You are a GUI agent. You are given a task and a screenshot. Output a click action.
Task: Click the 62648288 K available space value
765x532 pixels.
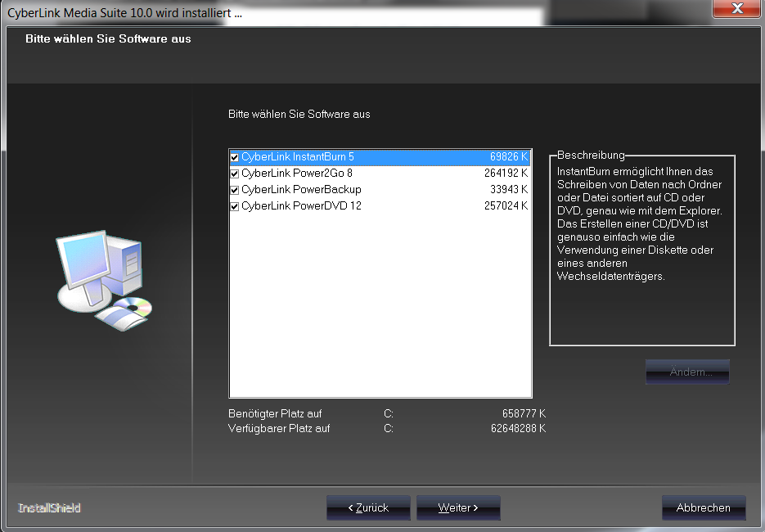(x=519, y=429)
